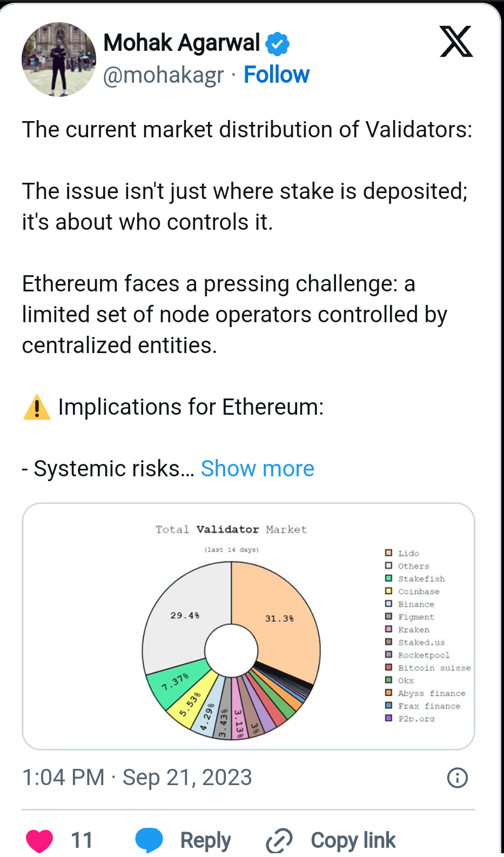
Task: Click Mohak Agarwal's profile picture
Action: click(58, 59)
